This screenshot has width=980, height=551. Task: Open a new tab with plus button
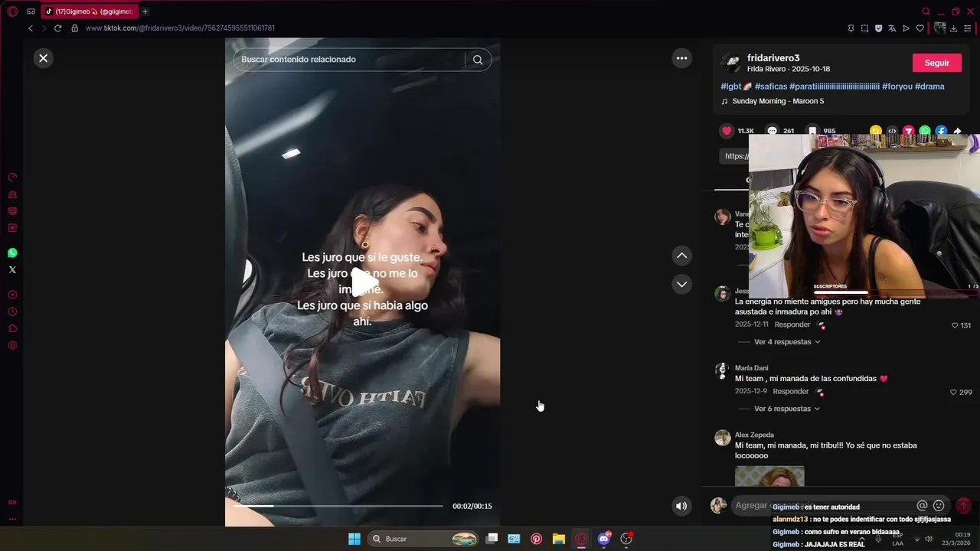[145, 11]
